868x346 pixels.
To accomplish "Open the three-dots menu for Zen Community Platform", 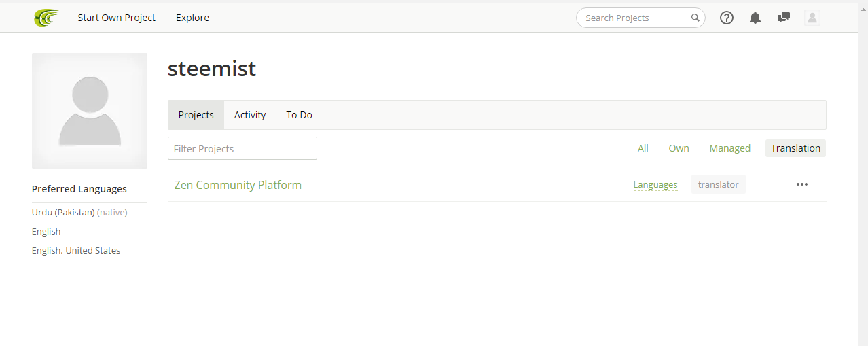I will pyautogui.click(x=802, y=184).
